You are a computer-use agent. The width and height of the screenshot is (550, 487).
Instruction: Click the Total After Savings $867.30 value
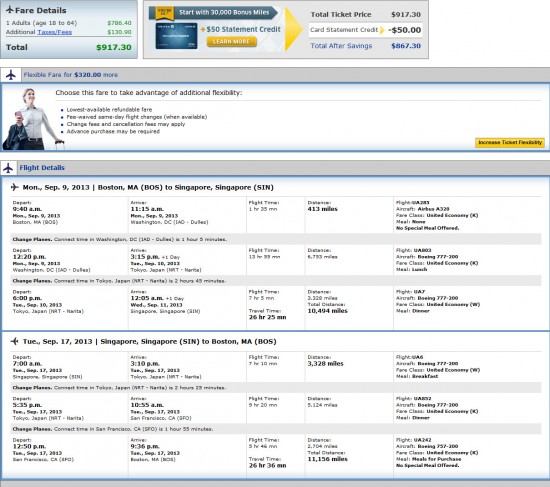point(406,46)
